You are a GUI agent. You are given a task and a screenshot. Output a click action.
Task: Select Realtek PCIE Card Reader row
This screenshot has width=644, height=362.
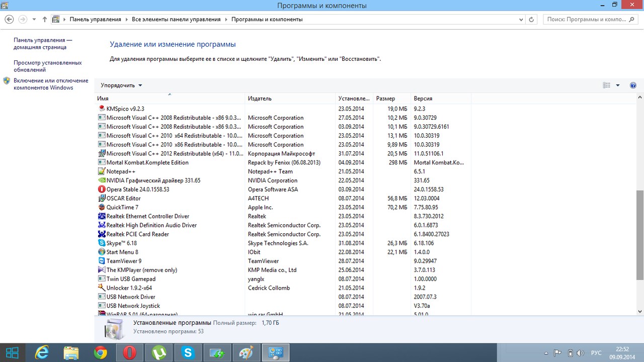pyautogui.click(x=283, y=234)
